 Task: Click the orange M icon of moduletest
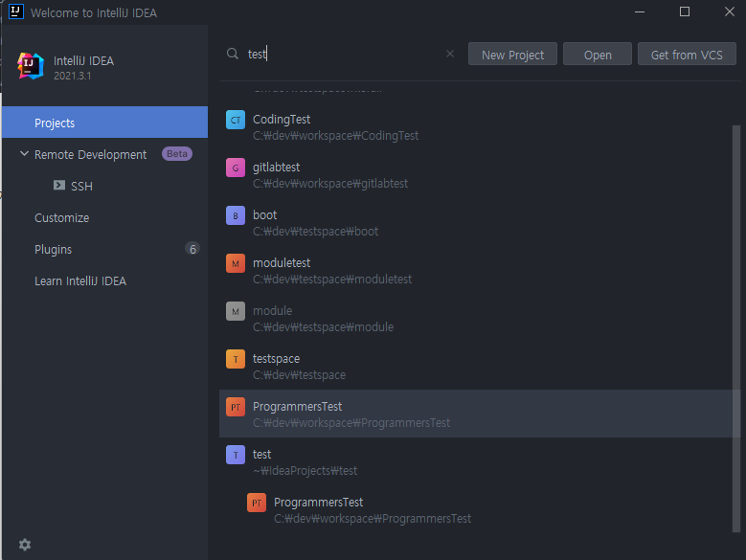click(236, 263)
